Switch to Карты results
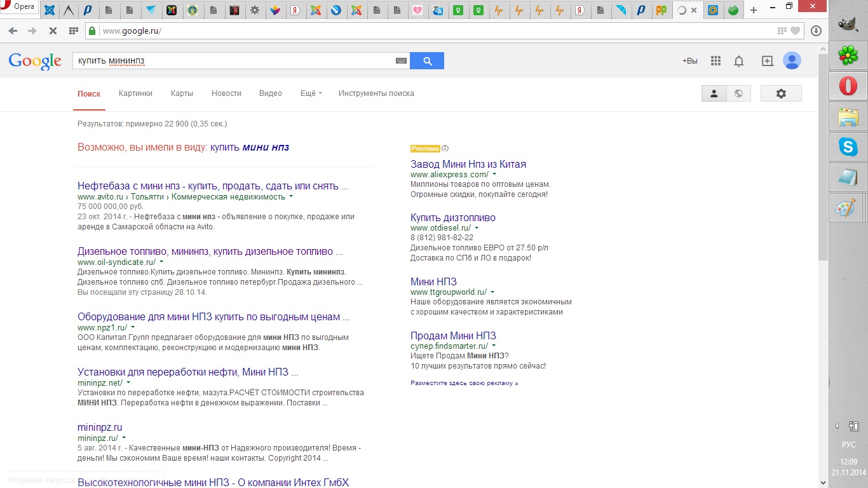 (x=182, y=93)
